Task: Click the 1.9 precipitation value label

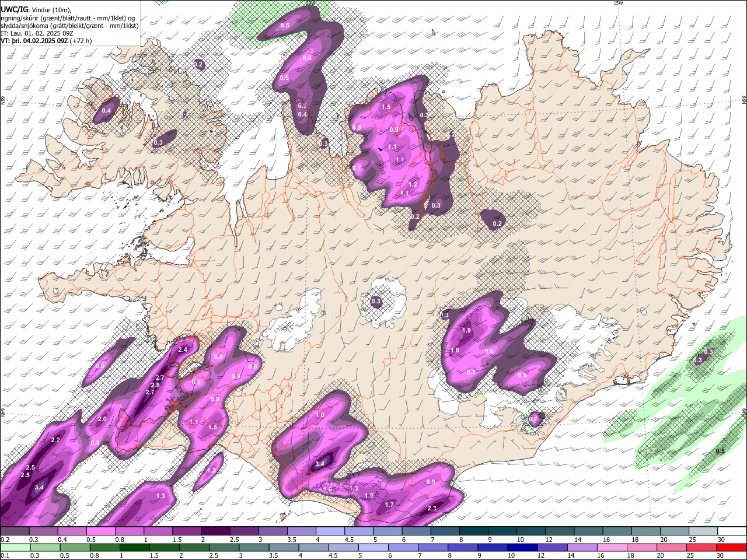Action: point(466,330)
